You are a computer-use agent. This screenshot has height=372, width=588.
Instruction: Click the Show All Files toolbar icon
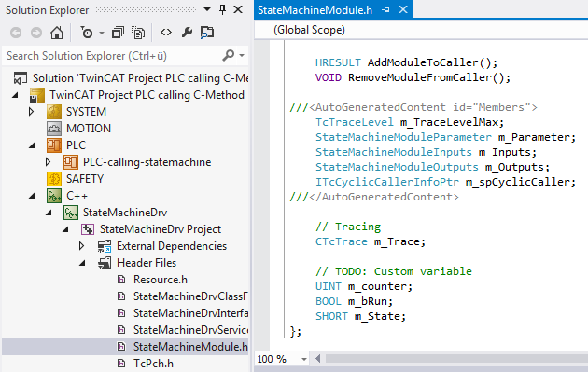click(138, 33)
